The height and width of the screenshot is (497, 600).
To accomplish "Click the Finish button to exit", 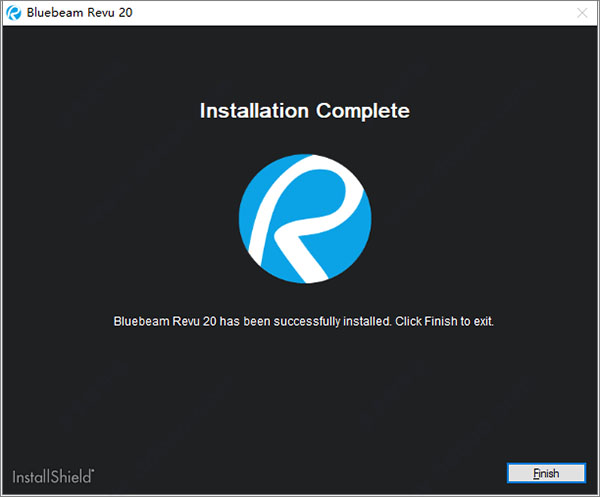I will [x=545, y=473].
